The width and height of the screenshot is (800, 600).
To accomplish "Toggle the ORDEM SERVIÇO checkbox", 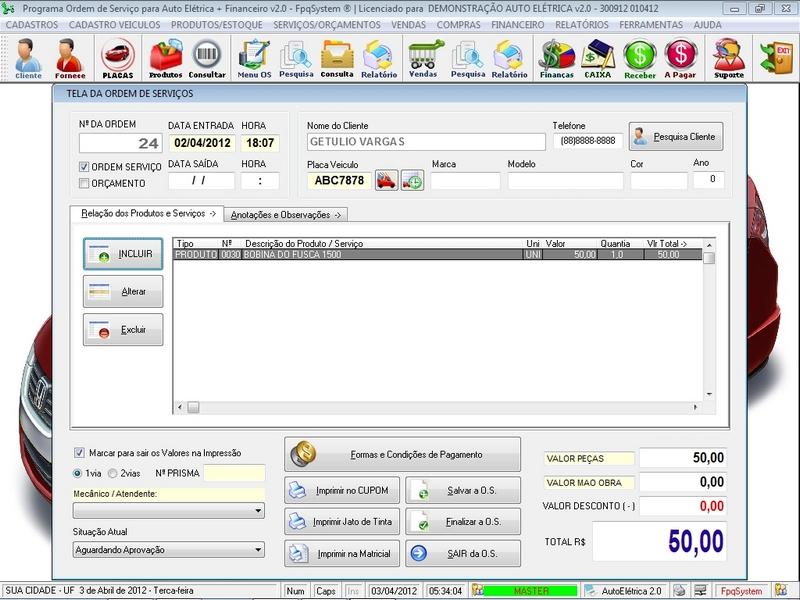I will (x=84, y=167).
